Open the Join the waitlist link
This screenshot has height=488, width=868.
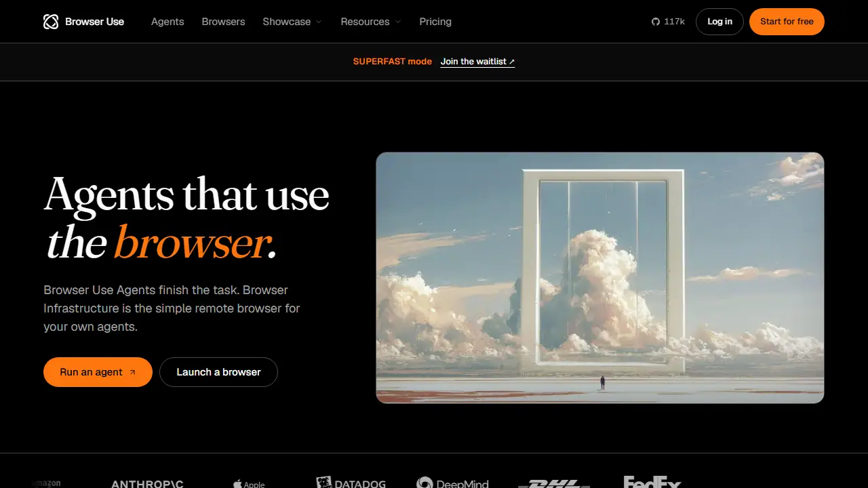477,62
